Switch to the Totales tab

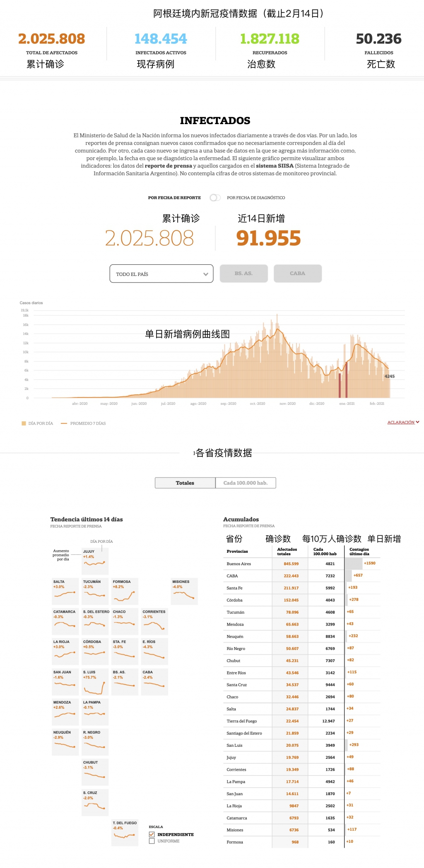point(185,483)
